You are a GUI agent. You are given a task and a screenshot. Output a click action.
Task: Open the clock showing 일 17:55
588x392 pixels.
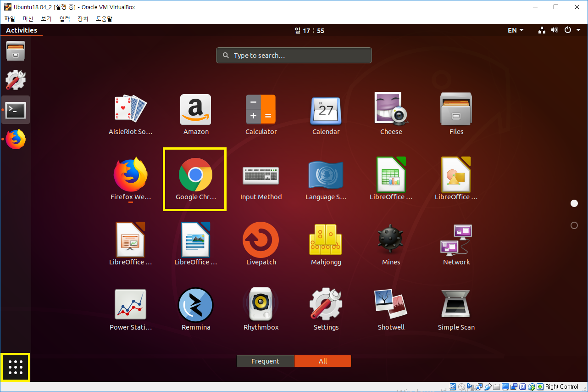pyautogui.click(x=310, y=30)
